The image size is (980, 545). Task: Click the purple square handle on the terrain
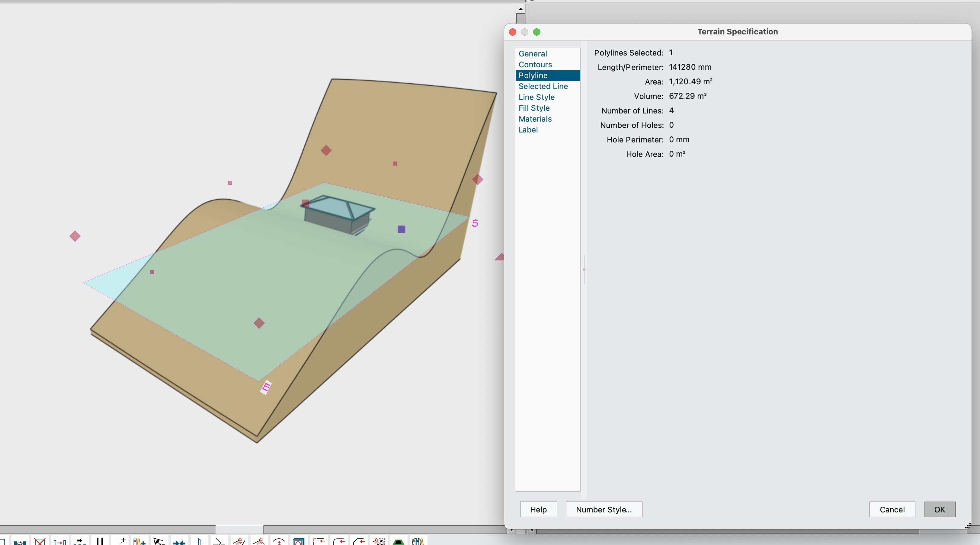(401, 229)
